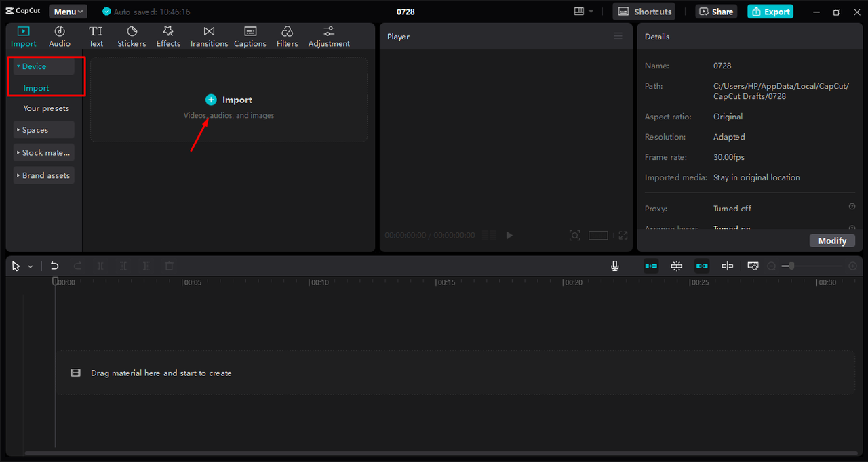Click the Split icon in timeline toolbar

click(100, 266)
